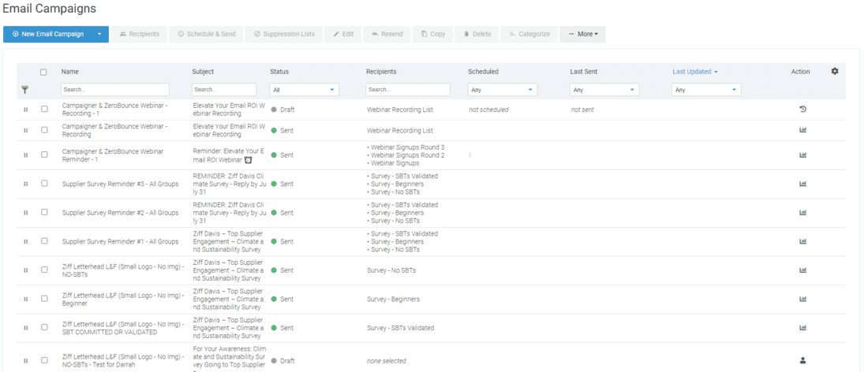Toggle the select-all checkbox in header
This screenshot has height=372, width=868.
(x=43, y=72)
